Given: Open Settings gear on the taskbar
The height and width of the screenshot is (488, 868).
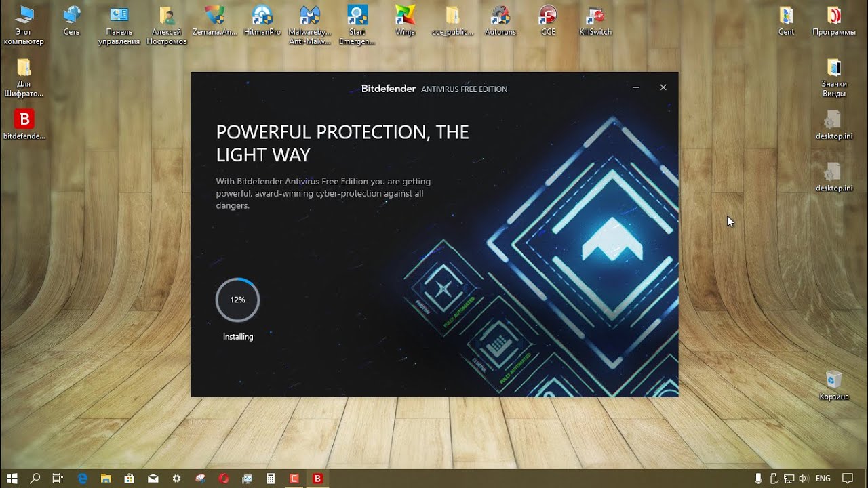Looking at the screenshot, I should [177, 479].
